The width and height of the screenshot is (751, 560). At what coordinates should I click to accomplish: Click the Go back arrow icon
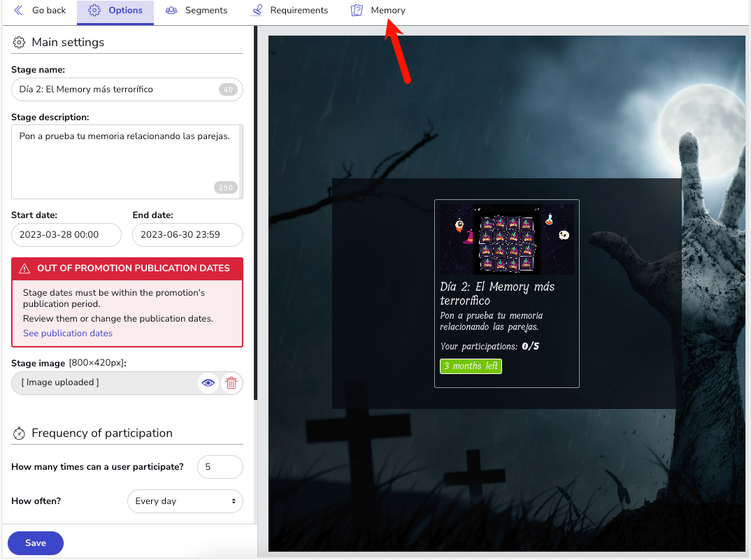tap(18, 10)
